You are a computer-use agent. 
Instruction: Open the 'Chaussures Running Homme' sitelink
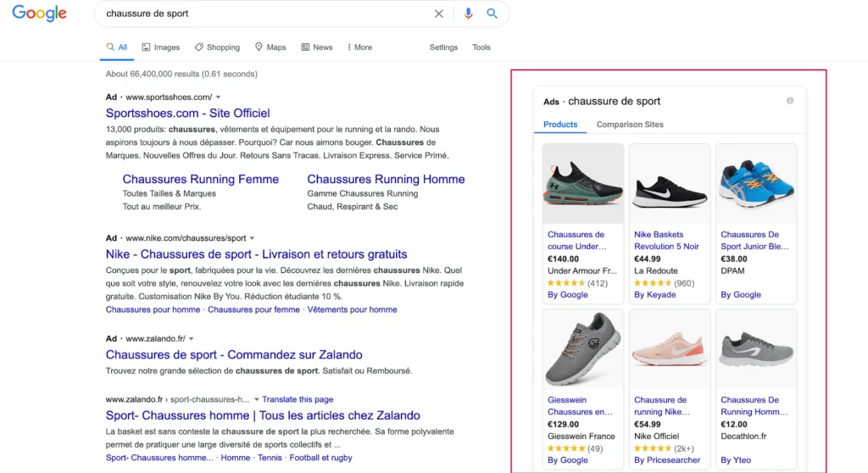click(386, 179)
